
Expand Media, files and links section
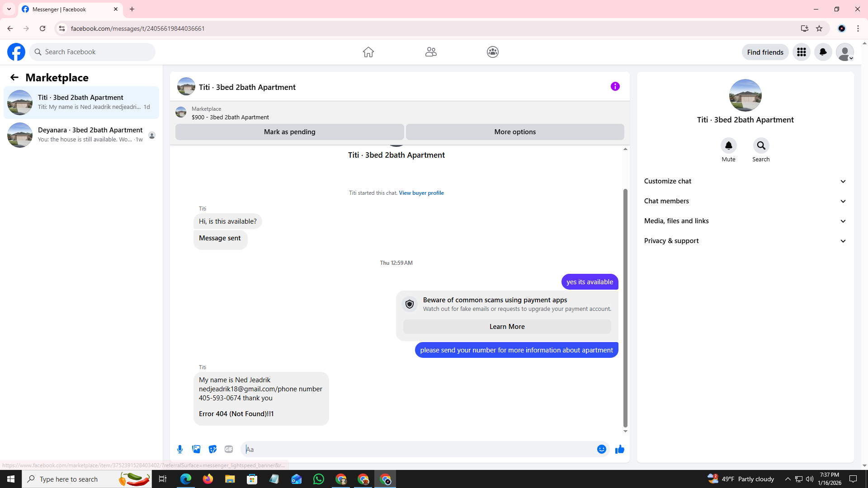click(745, 221)
